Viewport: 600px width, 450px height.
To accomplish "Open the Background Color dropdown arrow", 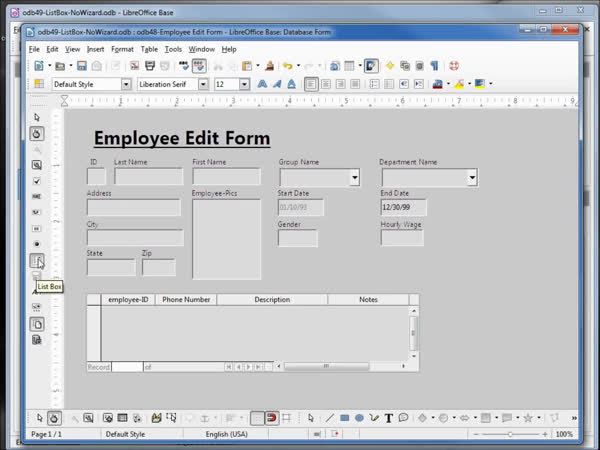I will (x=491, y=84).
